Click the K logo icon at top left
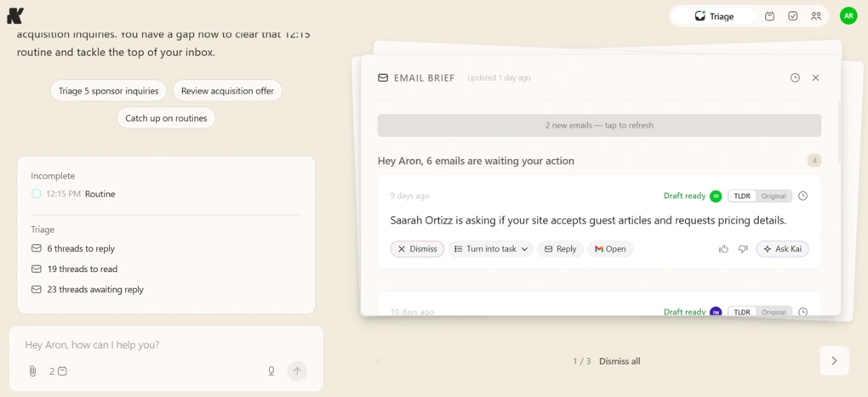This screenshot has width=868, height=397. (x=15, y=16)
